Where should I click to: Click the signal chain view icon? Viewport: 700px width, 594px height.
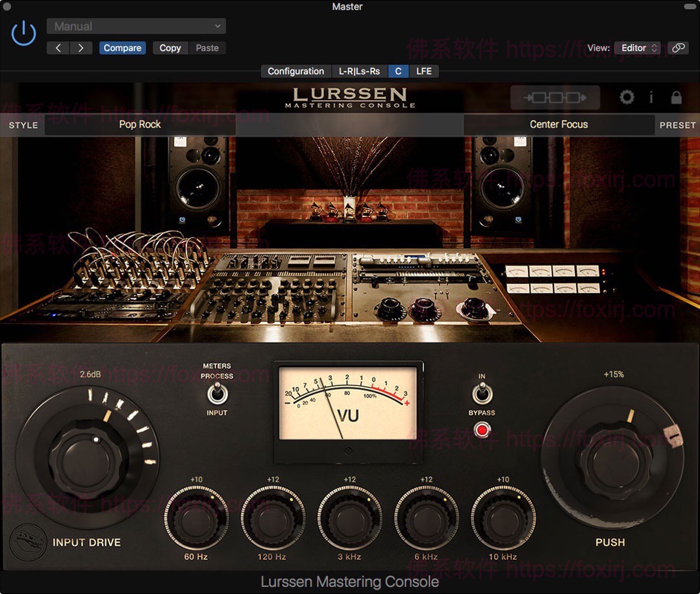[555, 97]
